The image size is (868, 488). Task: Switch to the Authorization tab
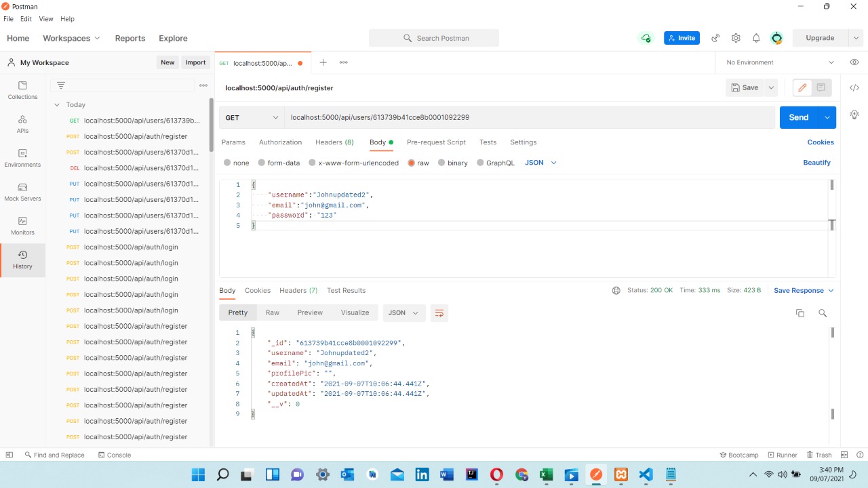click(280, 142)
